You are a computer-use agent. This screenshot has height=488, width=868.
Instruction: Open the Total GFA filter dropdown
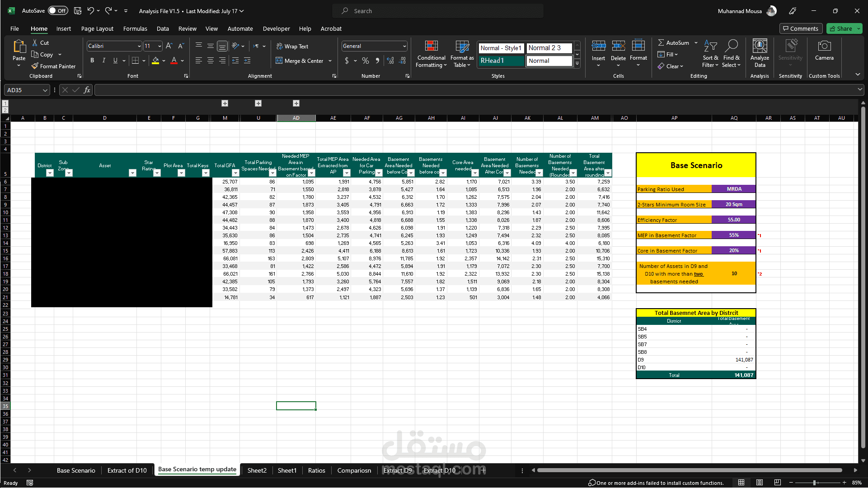tap(235, 173)
